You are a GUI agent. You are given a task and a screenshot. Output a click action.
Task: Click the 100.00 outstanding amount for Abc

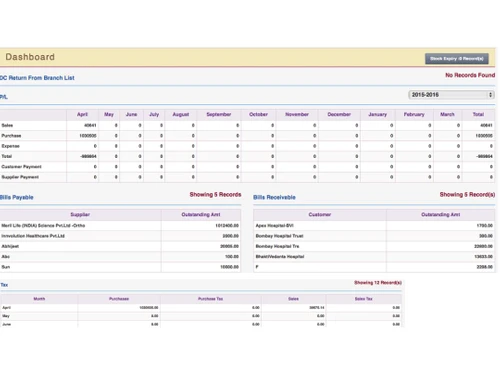(232, 257)
